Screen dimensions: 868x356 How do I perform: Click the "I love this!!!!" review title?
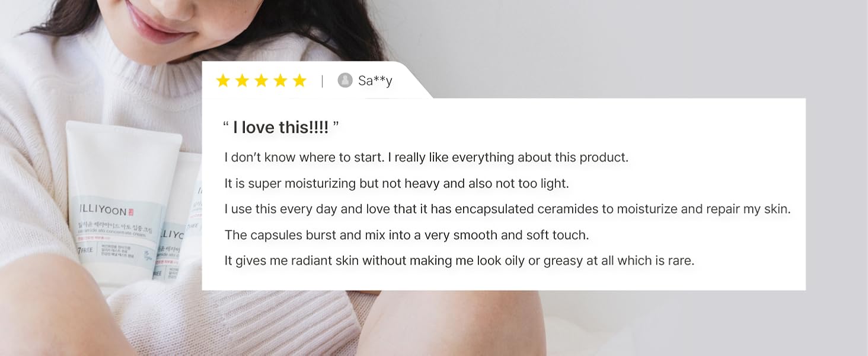pos(280,127)
